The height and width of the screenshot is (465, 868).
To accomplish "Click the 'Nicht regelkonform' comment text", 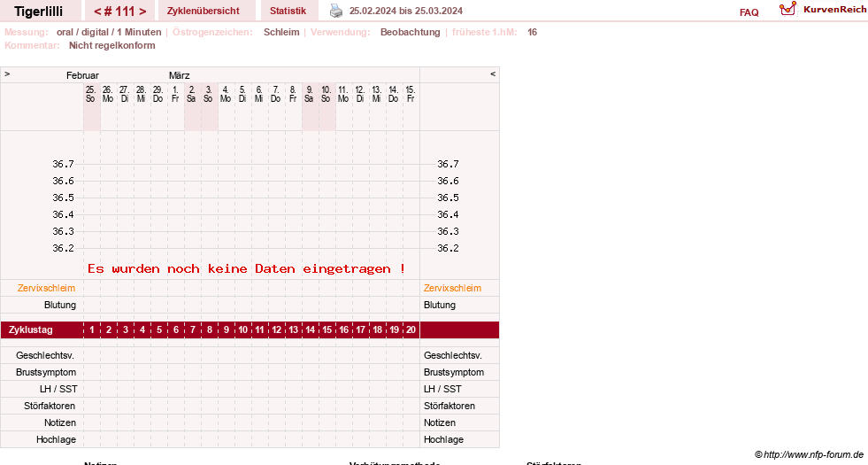I will [111, 45].
